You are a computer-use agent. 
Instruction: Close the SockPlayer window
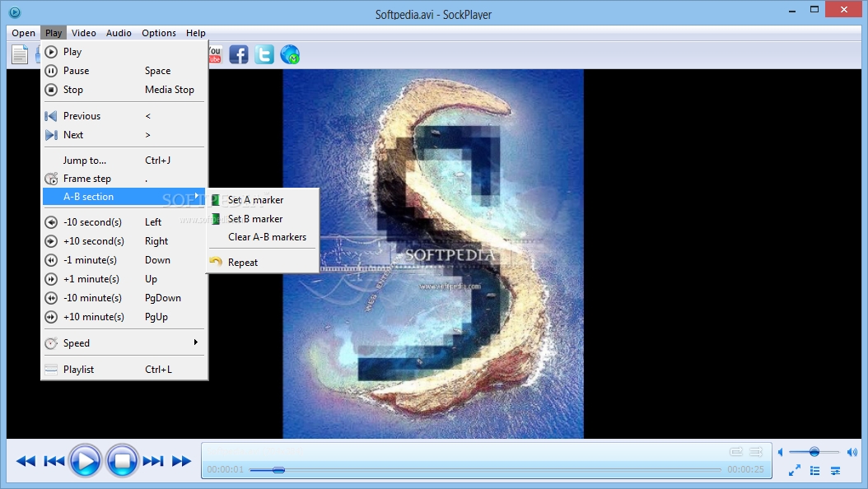[843, 9]
